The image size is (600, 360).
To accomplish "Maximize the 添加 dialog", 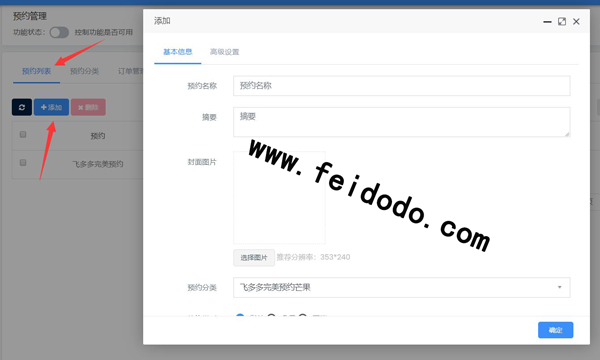I will [562, 21].
